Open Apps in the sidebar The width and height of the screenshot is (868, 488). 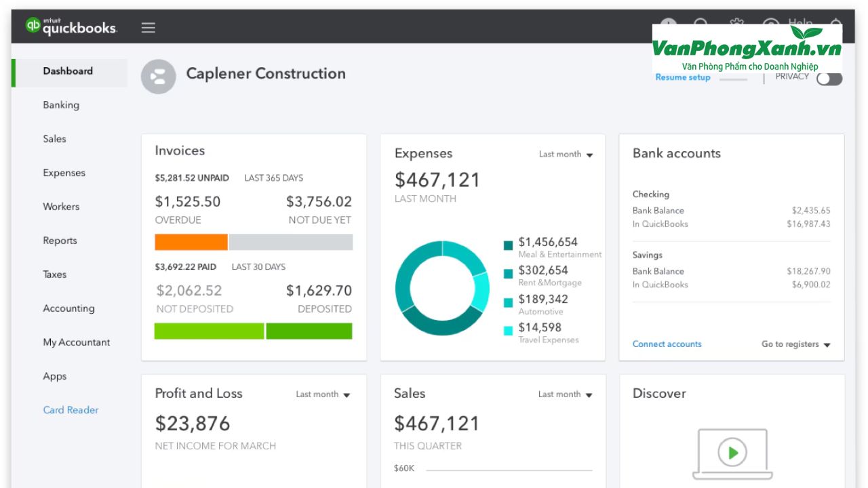[55, 376]
